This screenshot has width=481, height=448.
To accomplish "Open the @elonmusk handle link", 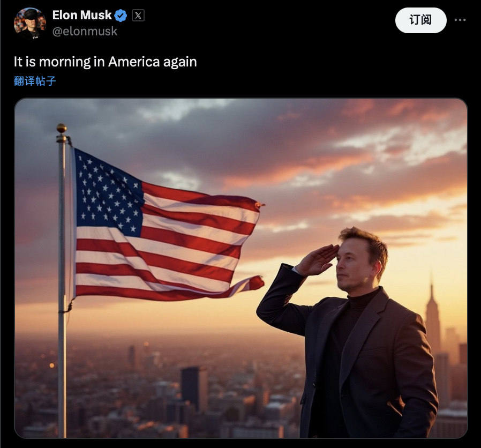I will [x=85, y=31].
